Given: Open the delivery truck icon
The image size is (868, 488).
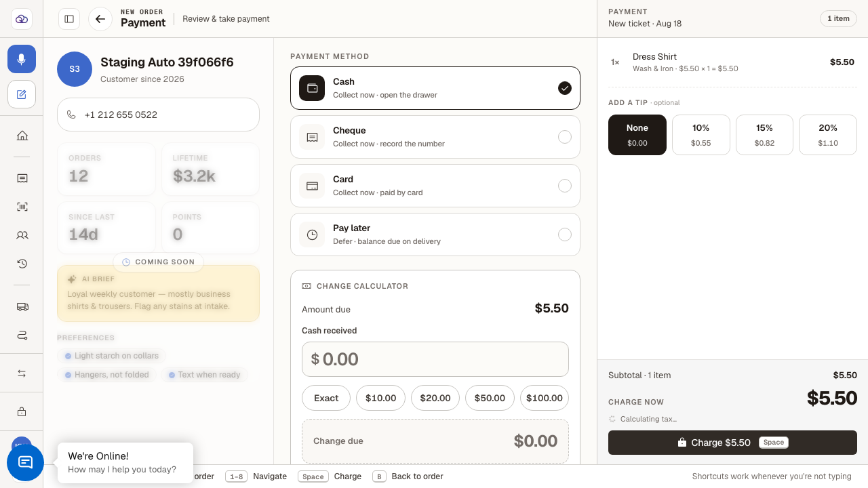Looking at the screenshot, I should [x=22, y=306].
